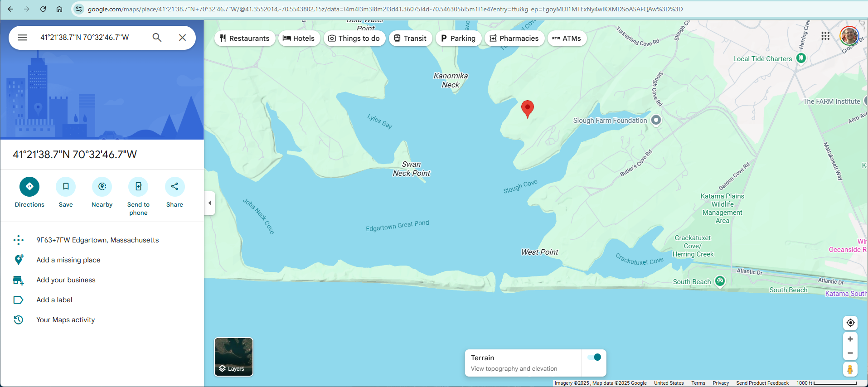The width and height of the screenshot is (868, 387).
Task: Open Your Maps activity
Action: pos(66,320)
